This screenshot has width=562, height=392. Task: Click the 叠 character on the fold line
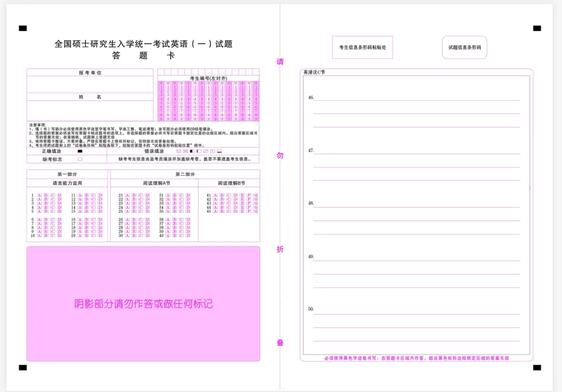click(x=280, y=343)
